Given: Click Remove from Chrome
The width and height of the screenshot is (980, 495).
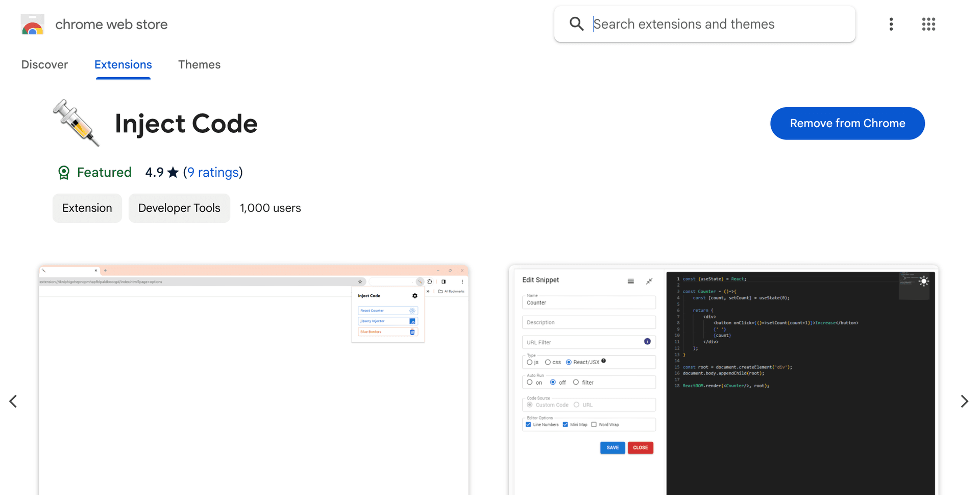Looking at the screenshot, I should 847,123.
